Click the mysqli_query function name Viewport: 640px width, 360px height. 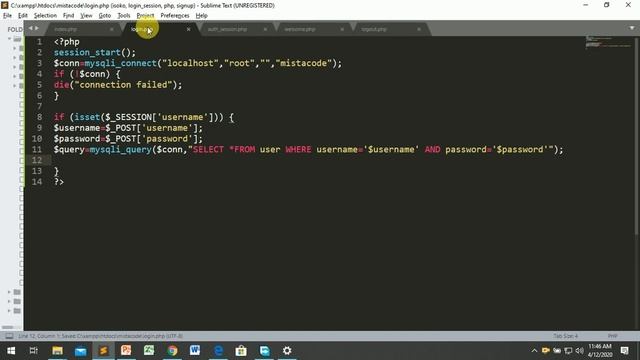[x=121, y=149]
